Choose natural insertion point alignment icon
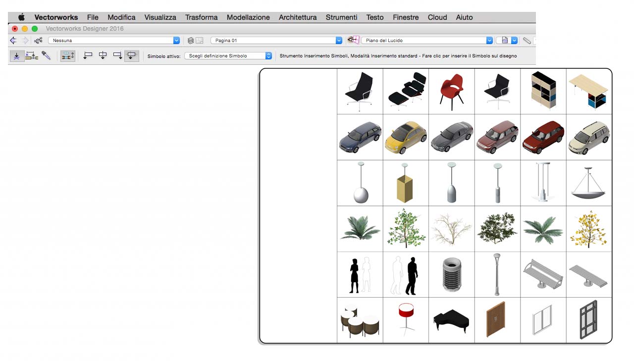Screen dimensions: 634x364 [132, 56]
